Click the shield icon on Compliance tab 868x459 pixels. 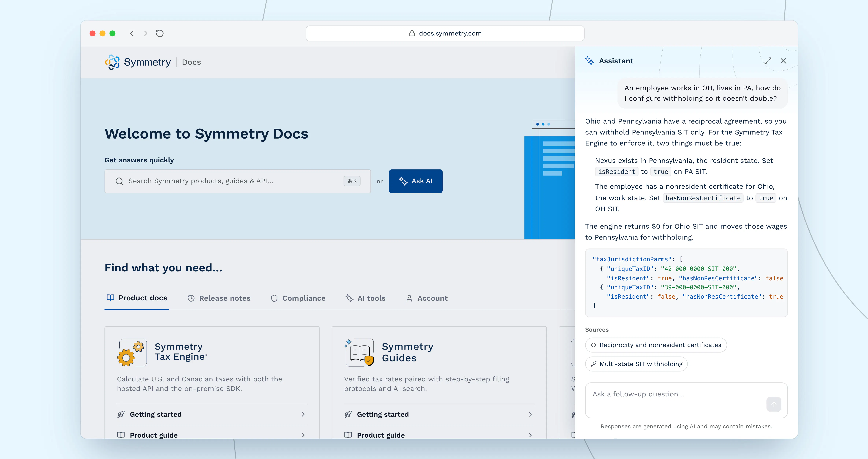pos(274,298)
